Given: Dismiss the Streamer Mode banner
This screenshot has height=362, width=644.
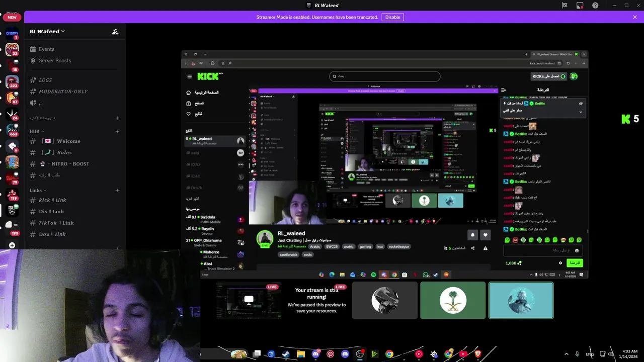Looking at the screenshot, I should coord(635,17).
